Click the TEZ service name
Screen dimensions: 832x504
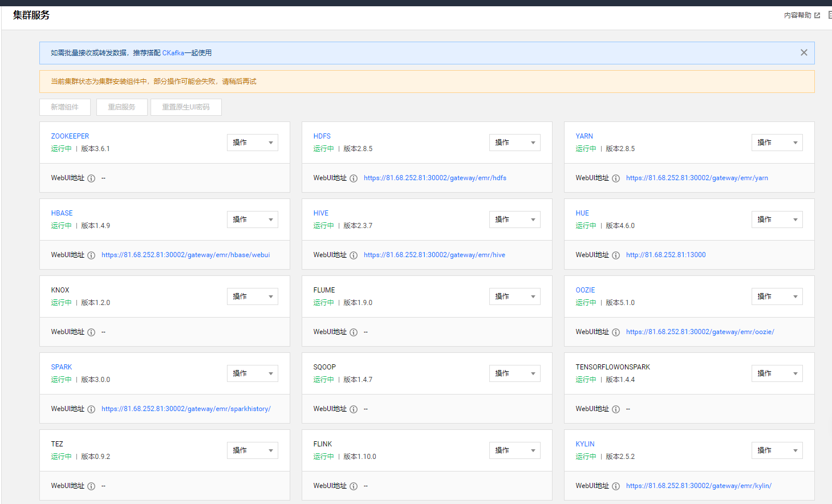[x=57, y=444]
